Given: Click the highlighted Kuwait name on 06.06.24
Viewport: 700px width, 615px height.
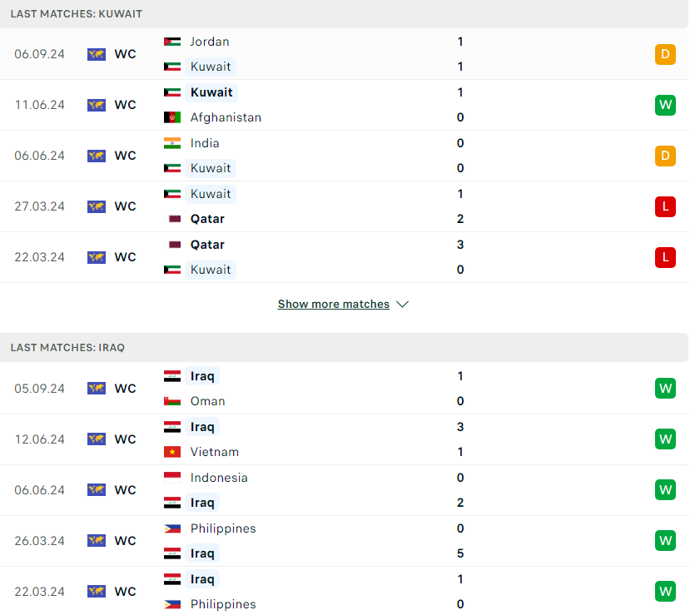Looking at the screenshot, I should coord(211,168).
